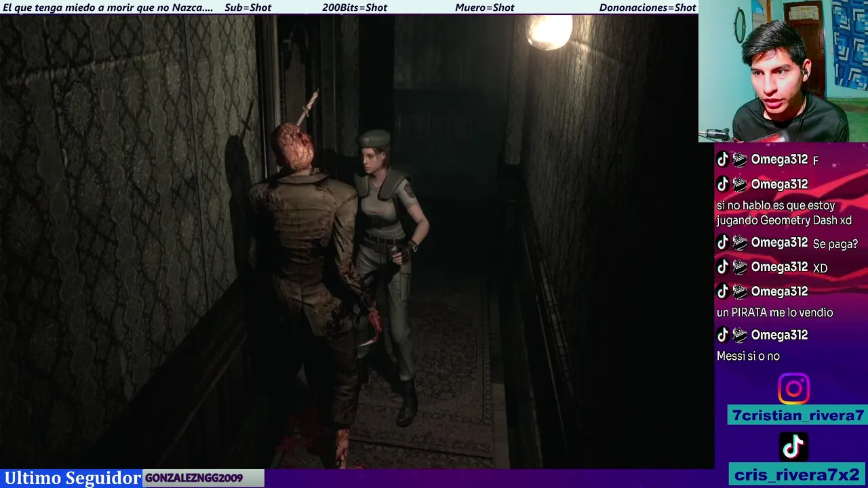Click the chat message "Se paga?"
Screen dimensions: 868x488
click(x=835, y=243)
